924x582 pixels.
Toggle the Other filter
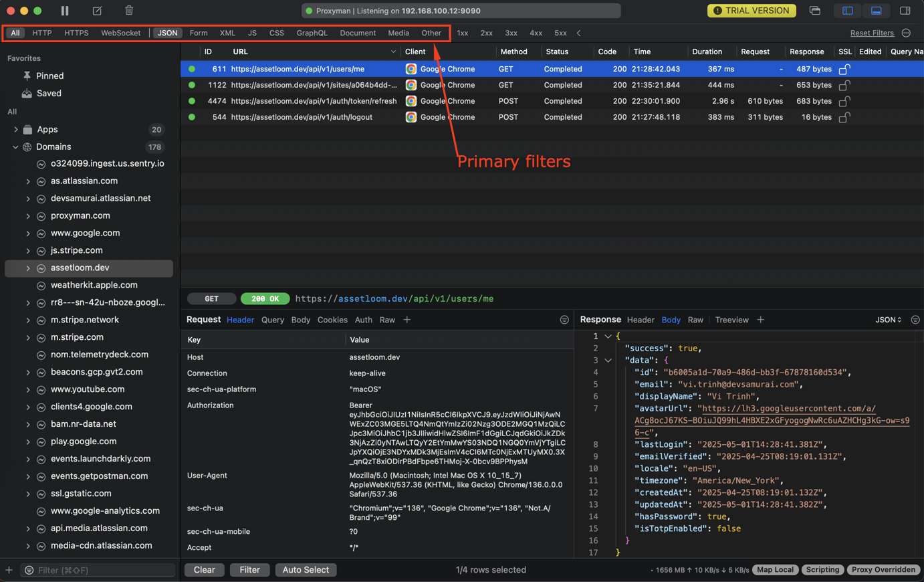point(431,33)
